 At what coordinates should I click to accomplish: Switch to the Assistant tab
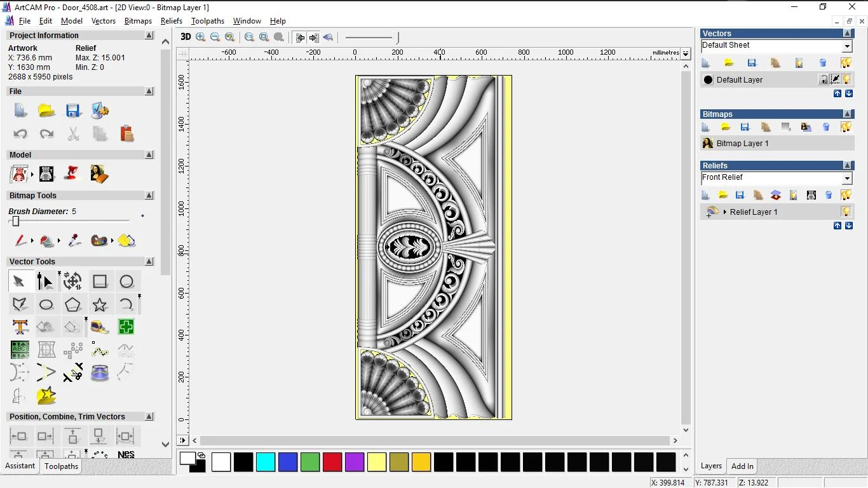tap(20, 466)
